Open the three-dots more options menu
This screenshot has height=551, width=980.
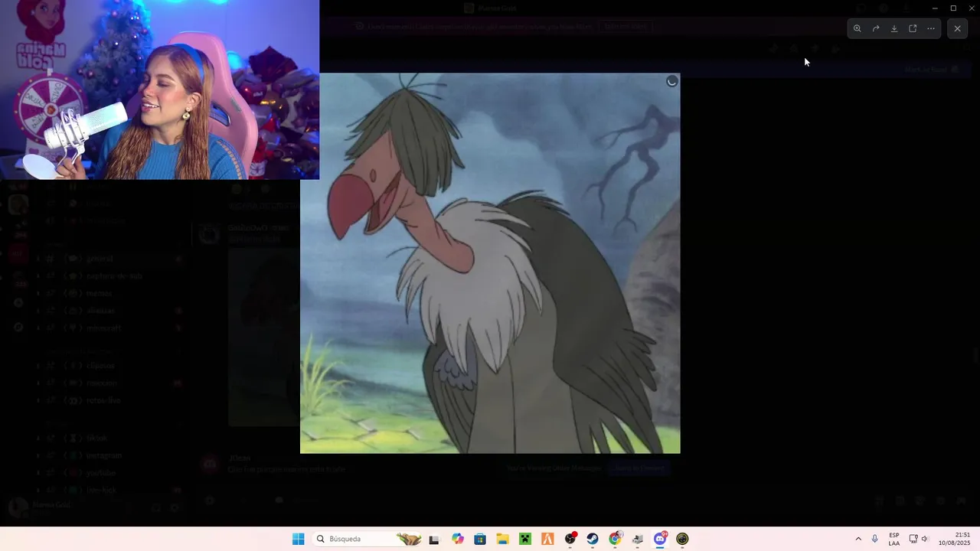coord(931,28)
